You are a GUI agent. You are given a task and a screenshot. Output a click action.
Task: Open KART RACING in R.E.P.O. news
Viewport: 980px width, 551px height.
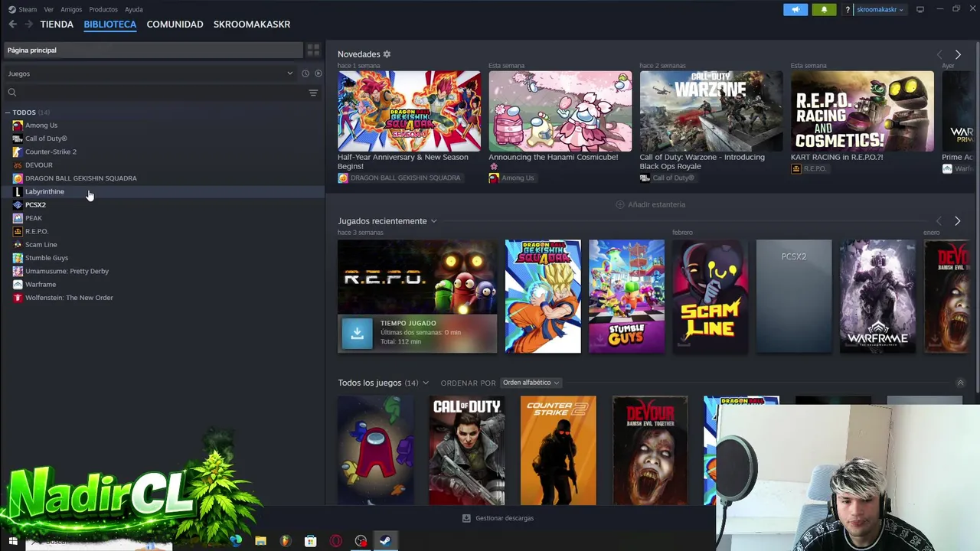pos(862,111)
